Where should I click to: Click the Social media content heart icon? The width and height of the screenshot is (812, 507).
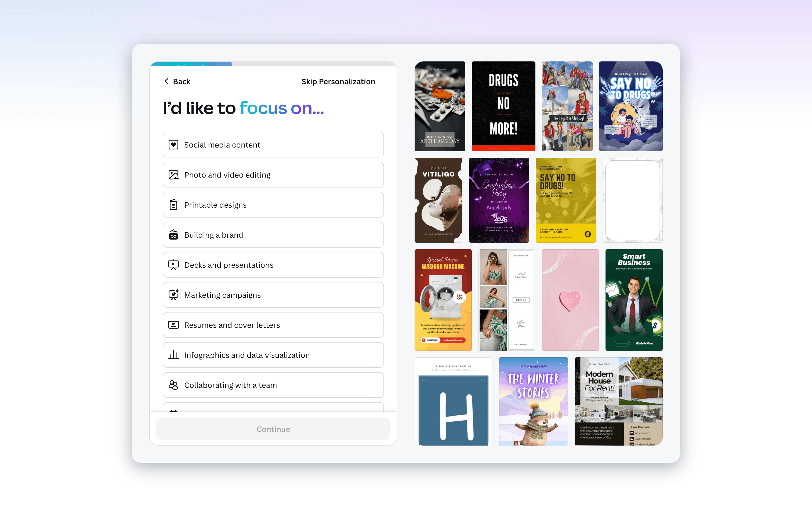click(173, 145)
